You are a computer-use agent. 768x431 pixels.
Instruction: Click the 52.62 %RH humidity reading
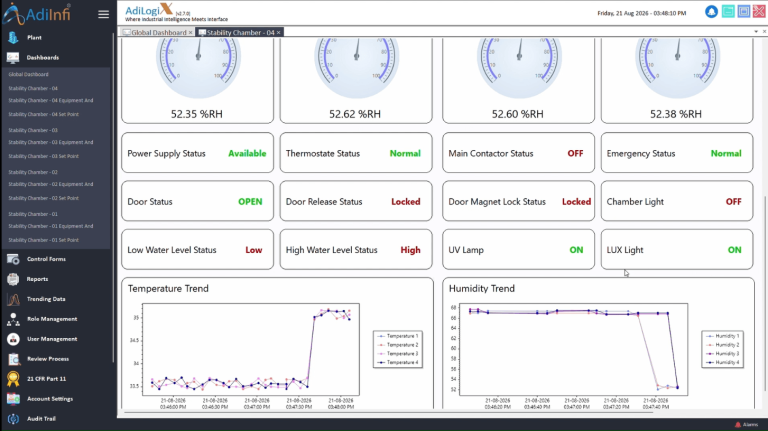(x=355, y=114)
